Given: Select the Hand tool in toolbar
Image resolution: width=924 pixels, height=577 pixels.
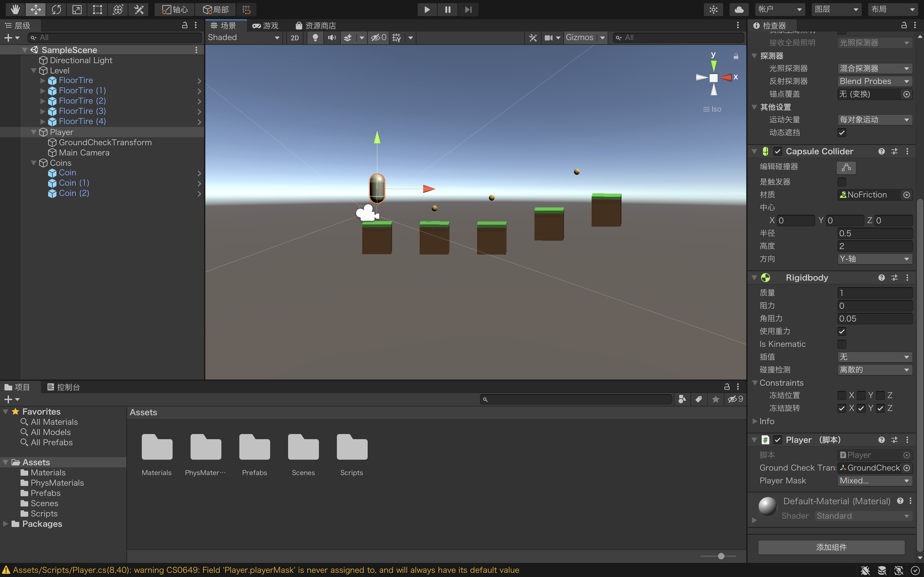Looking at the screenshot, I should 15,9.
